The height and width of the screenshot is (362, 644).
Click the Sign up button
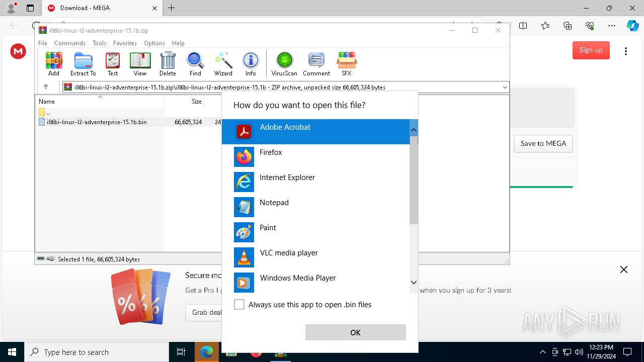tap(591, 50)
